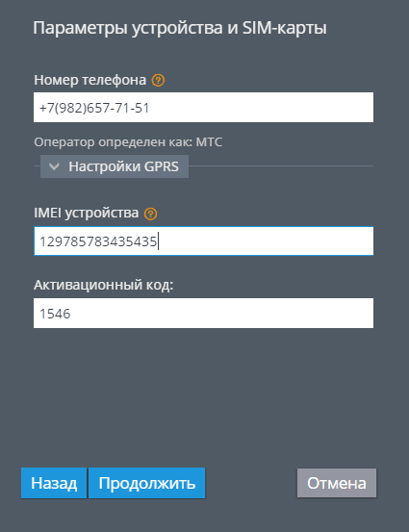Screen dimensions: 409x532
Task: Click the Активационный код: label
Action: (104, 285)
